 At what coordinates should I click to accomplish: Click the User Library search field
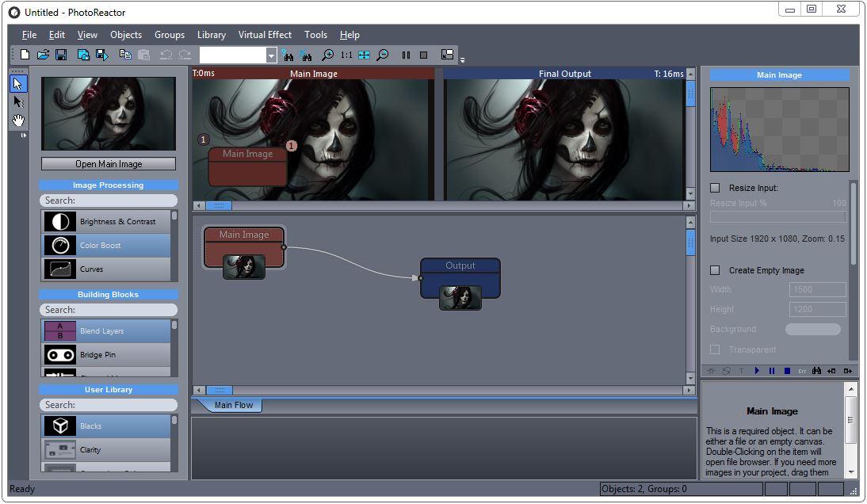pyautogui.click(x=109, y=405)
